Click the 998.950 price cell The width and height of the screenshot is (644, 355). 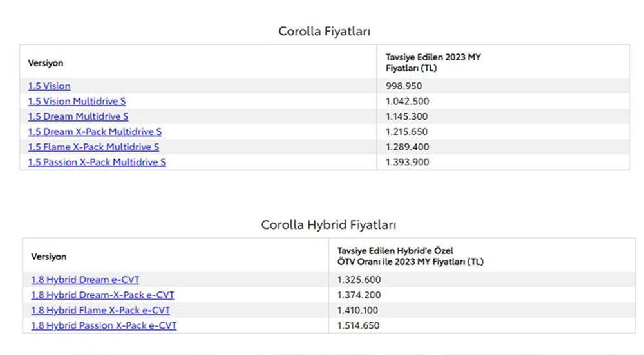tap(404, 86)
